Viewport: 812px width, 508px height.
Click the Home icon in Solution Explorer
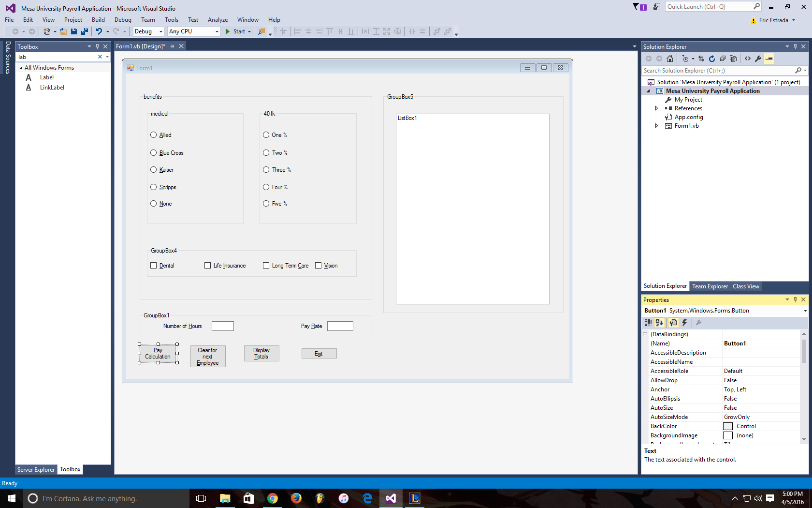click(669, 59)
